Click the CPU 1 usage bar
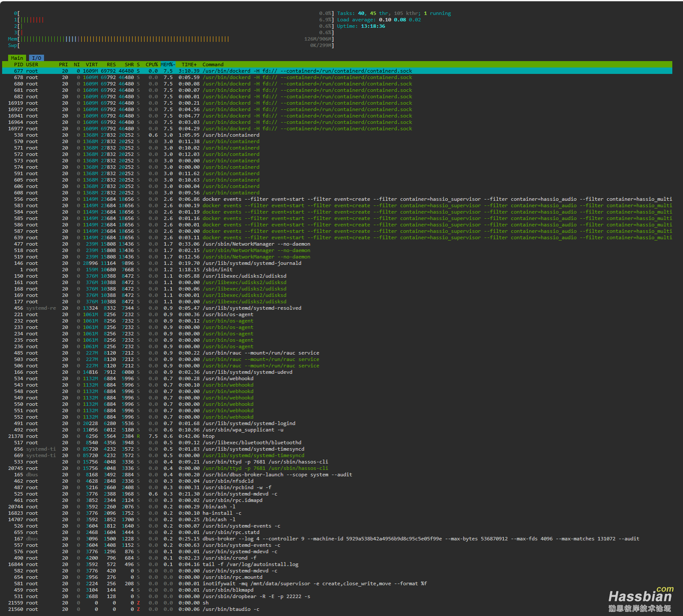 click(x=174, y=20)
